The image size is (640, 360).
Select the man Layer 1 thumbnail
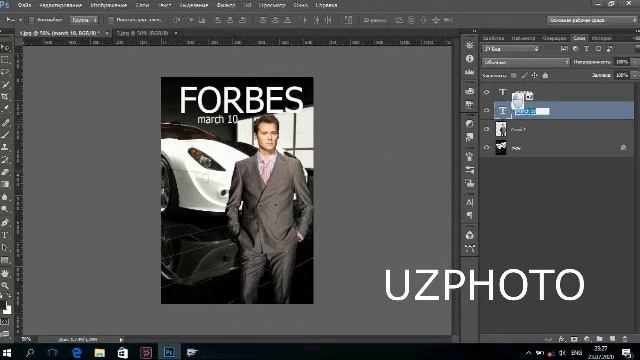click(501, 129)
